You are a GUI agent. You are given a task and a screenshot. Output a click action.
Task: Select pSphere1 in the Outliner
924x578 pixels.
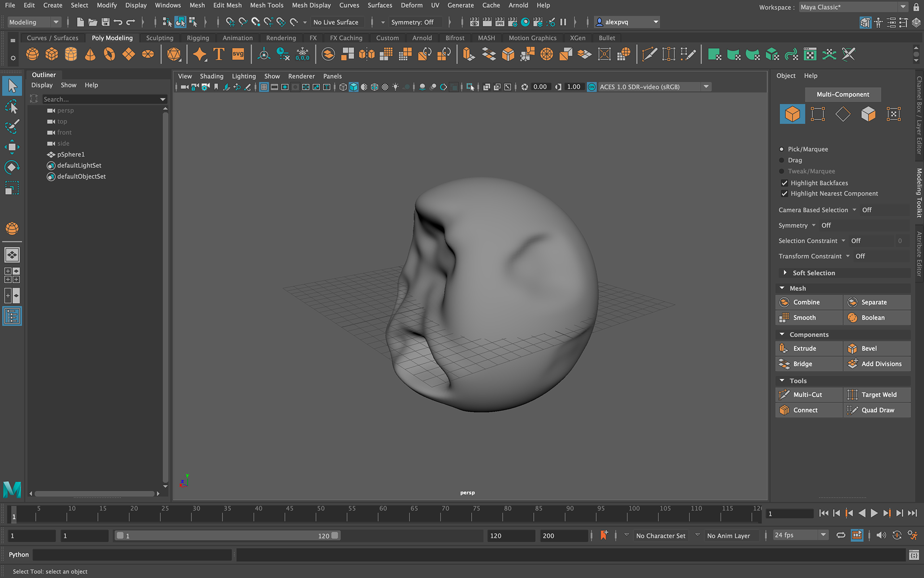(71, 155)
